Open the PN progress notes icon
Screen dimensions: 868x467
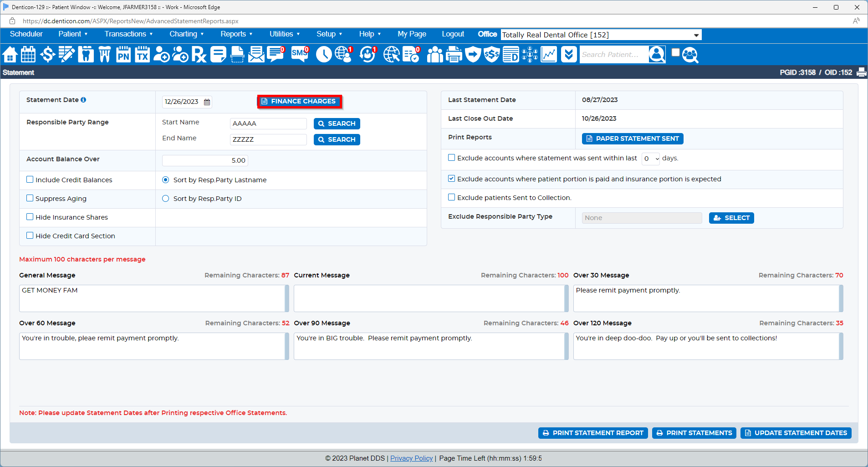pos(123,54)
